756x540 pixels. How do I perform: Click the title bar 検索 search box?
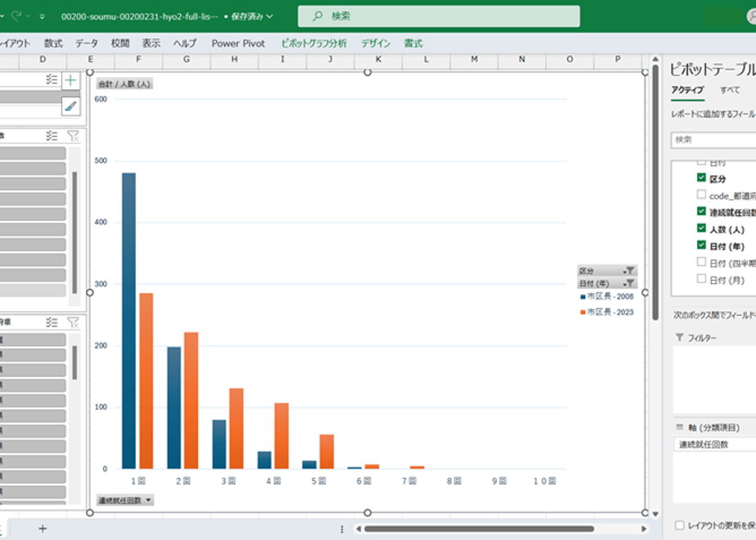439,16
